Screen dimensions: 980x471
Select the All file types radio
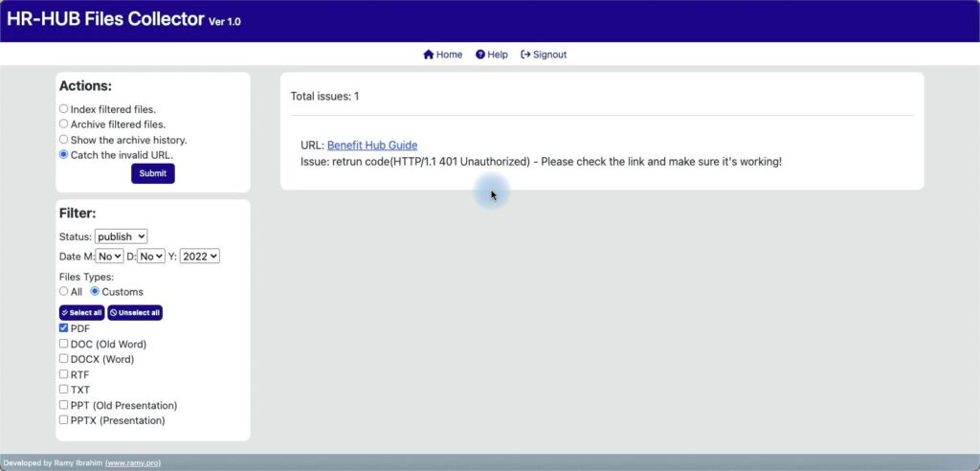pyautogui.click(x=63, y=291)
